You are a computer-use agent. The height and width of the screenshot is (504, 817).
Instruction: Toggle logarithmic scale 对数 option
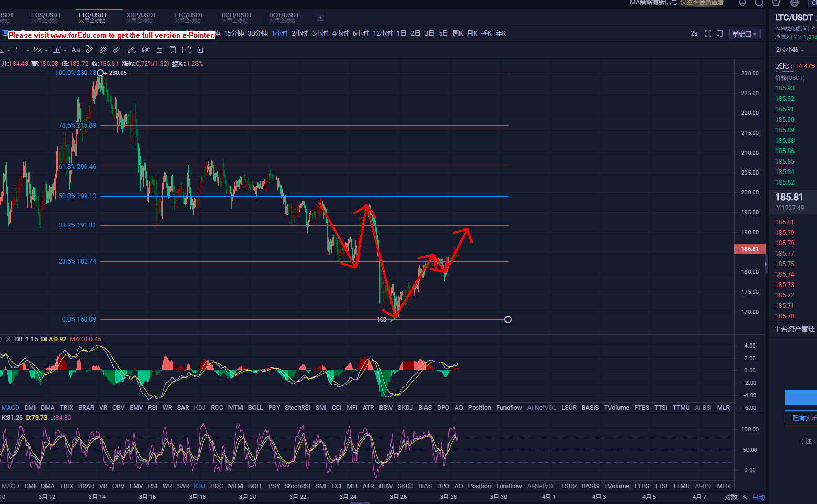coord(731,497)
